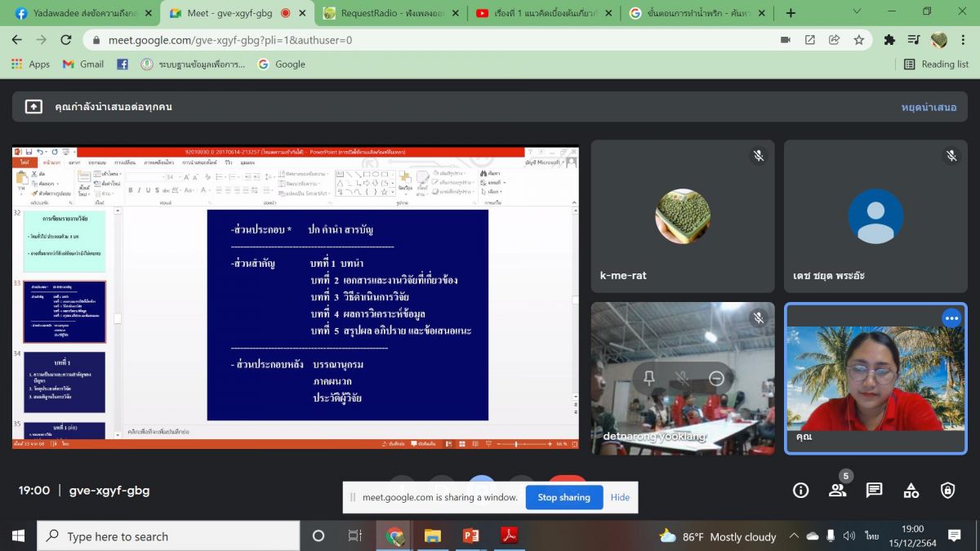Open more options on your own video tile
980x551 pixels.
(x=951, y=318)
